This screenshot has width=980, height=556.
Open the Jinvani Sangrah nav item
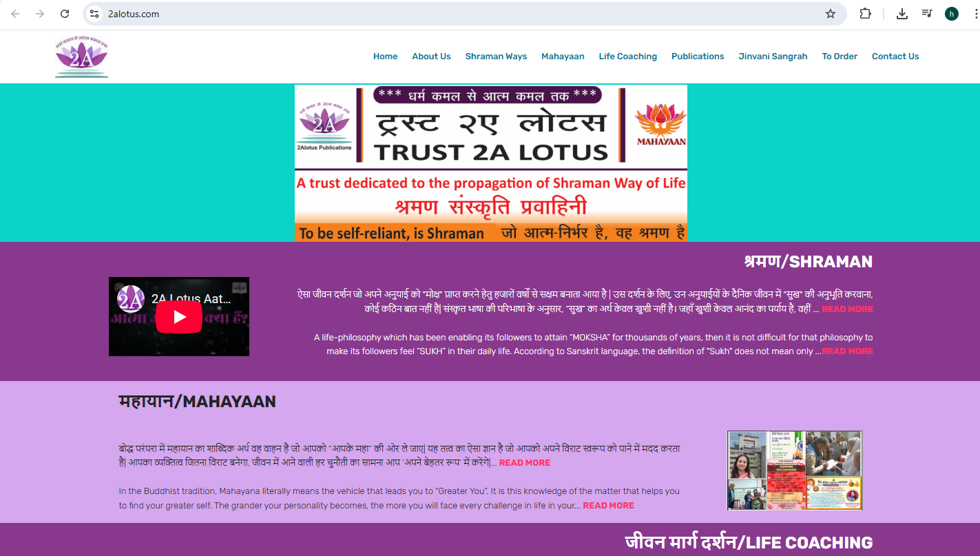tap(773, 56)
